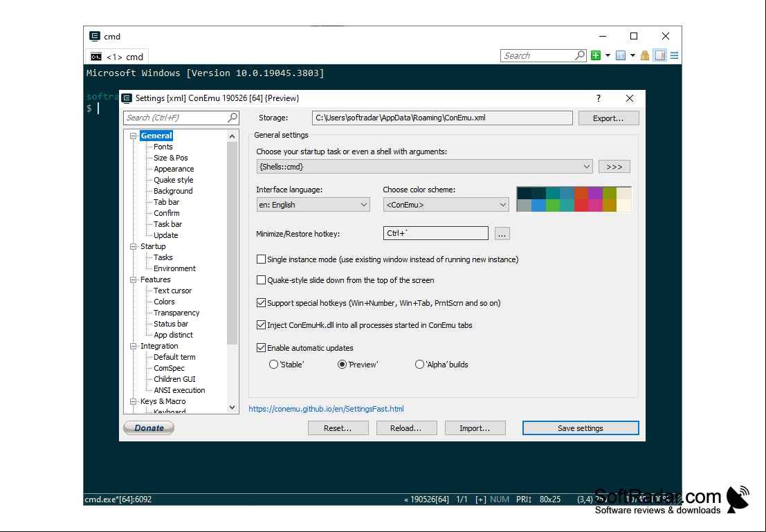Toggle Inject ConEmuHk.dll checkbox
This screenshot has height=532, width=766.
click(x=262, y=325)
